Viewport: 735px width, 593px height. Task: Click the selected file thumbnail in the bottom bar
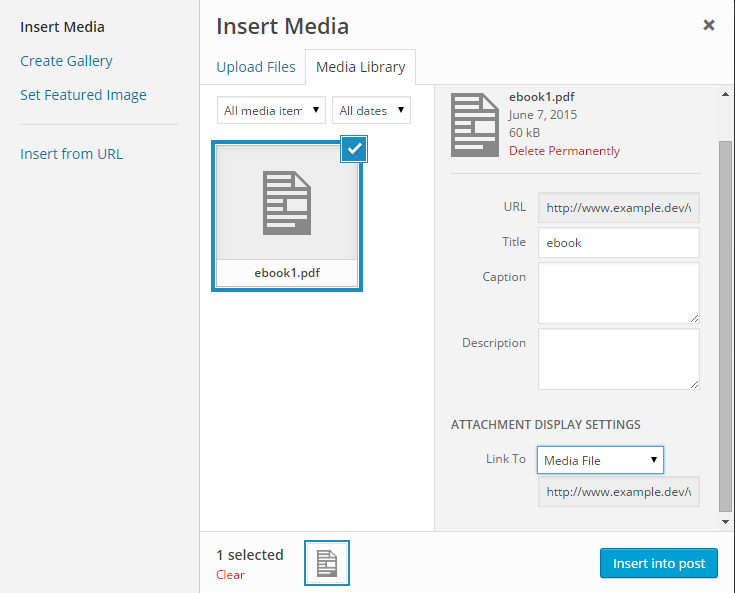click(x=327, y=563)
